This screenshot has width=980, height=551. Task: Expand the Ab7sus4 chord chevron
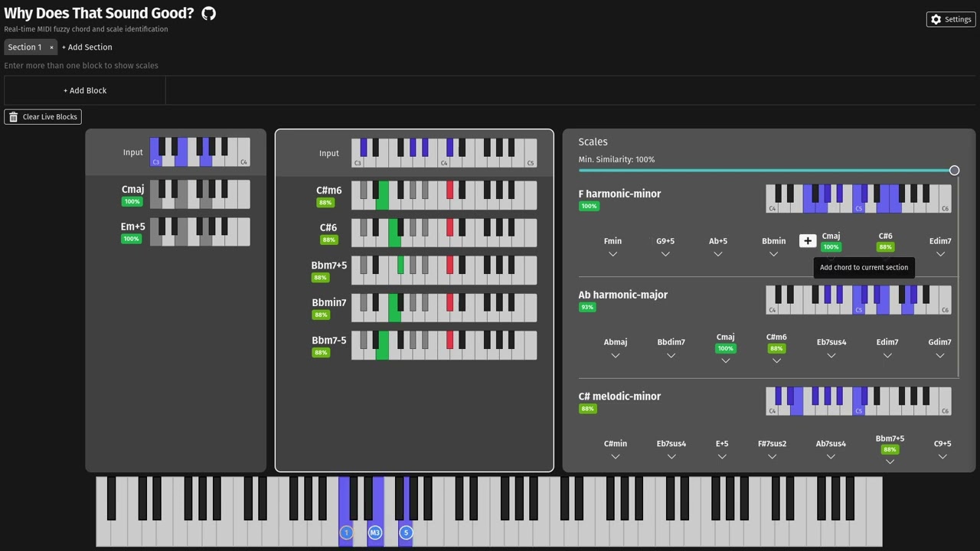tap(831, 457)
